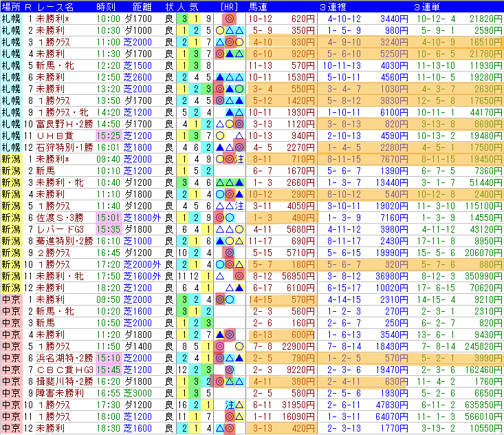The height and width of the screenshot is (435, 504).
Task: Click the highlighted 15:25 time for UHB賞
Action: tap(109, 136)
